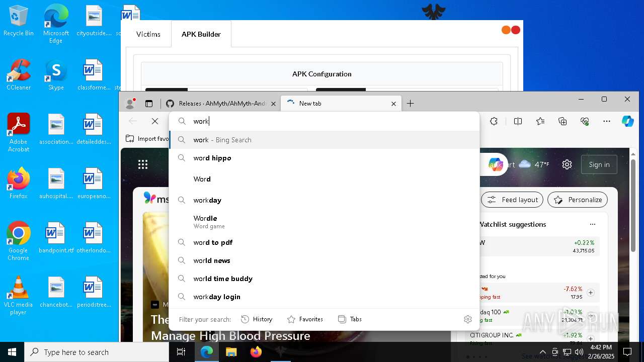Viewport: 644px width, 362px height.
Task: Open the MSN app launcher grid
Action: (143, 164)
